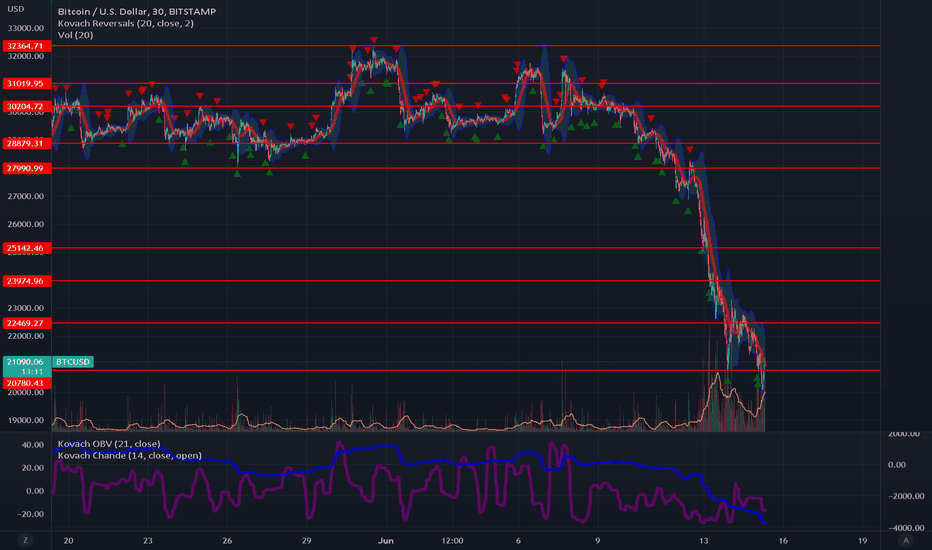Select the 22469.27 horizontal line label

click(26, 323)
